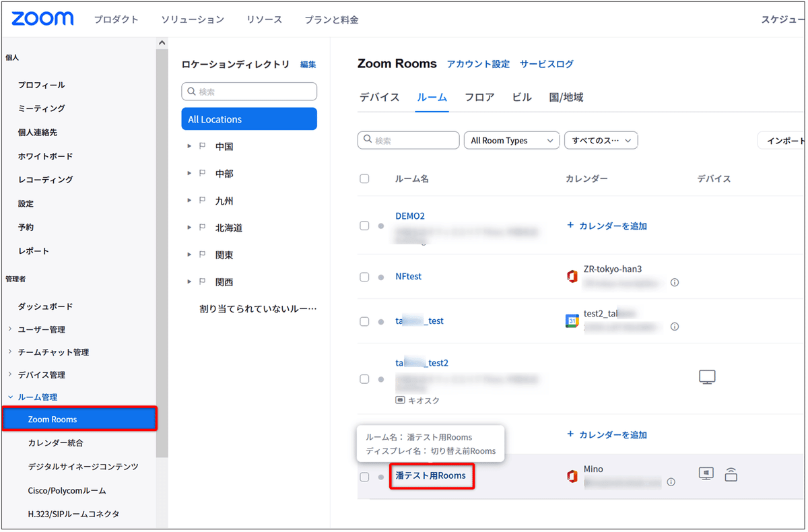This screenshot has width=808, height=532.
Task: Expand the 関東 location
Action: (189, 255)
